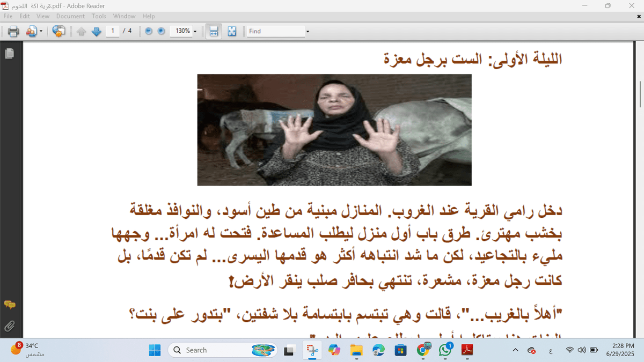Open the Document menu

pos(70,16)
